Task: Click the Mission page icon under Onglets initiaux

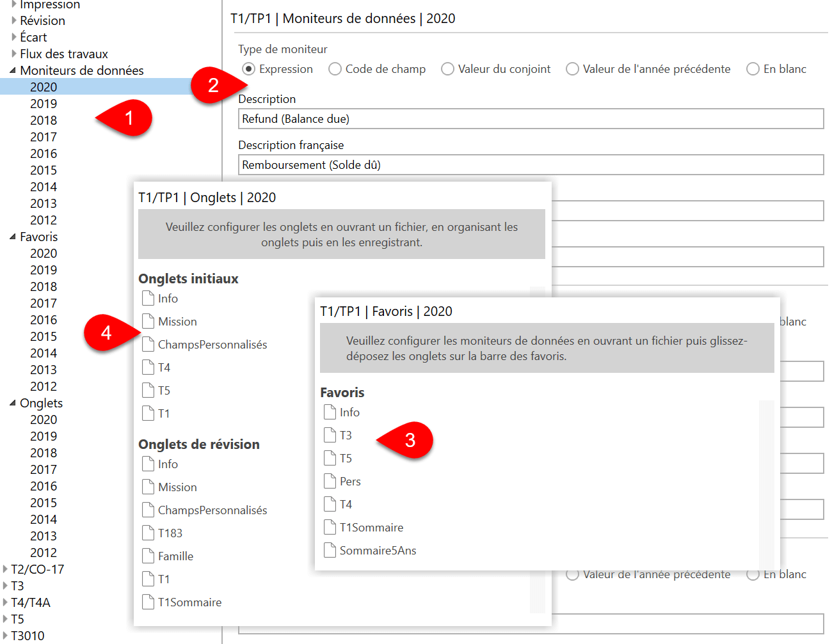Action: [148, 322]
